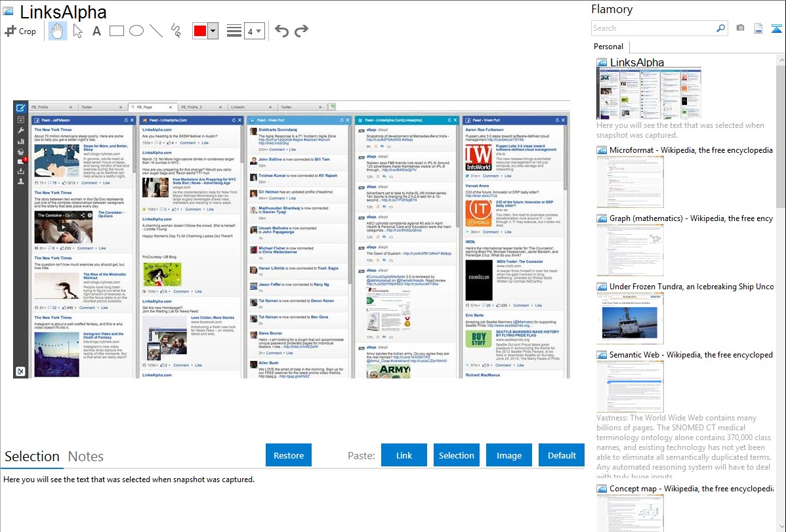Open the Microformat Wikipedia snapshot title
Image resolution: width=786 pixels, height=532 pixels.
click(x=691, y=150)
